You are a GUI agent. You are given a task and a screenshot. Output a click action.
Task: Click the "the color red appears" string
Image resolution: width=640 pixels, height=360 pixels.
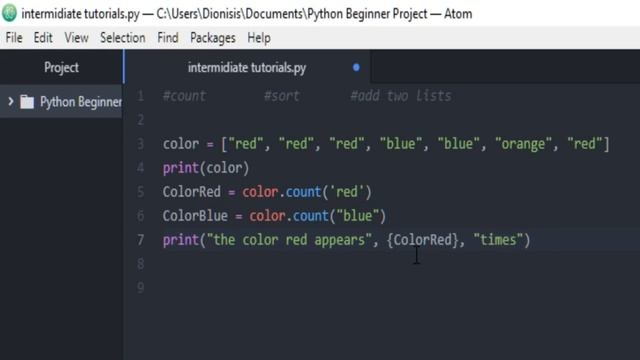point(289,240)
